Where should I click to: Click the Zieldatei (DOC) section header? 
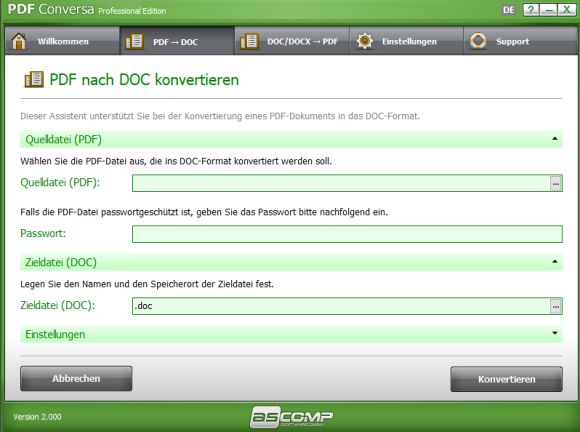pyautogui.click(x=291, y=262)
